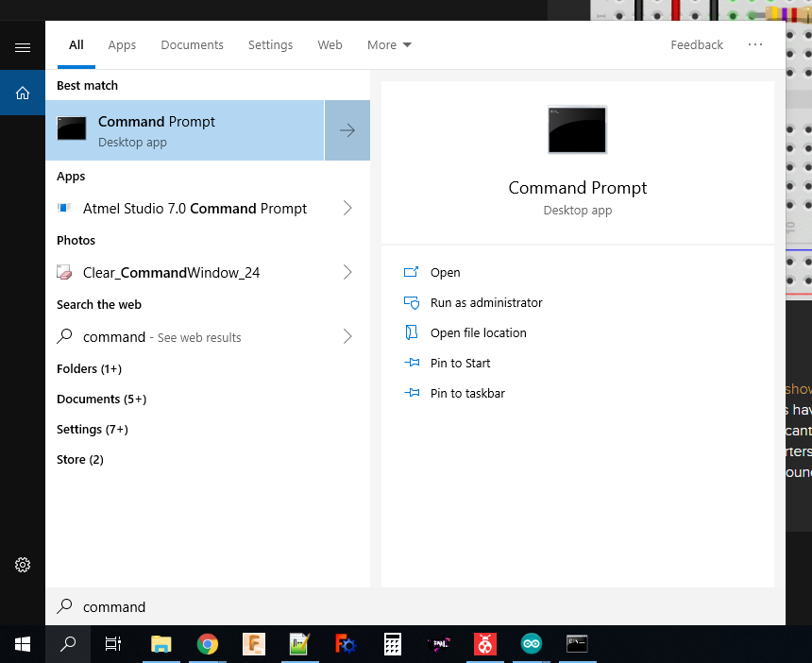Click the Feedback link
The height and width of the screenshot is (663, 812).
(x=697, y=44)
